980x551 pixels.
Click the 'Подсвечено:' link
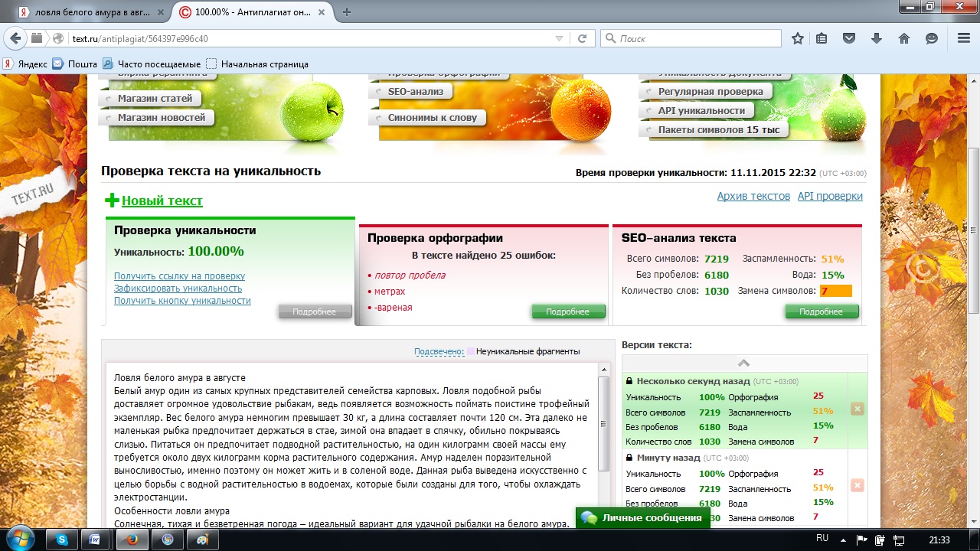point(439,351)
